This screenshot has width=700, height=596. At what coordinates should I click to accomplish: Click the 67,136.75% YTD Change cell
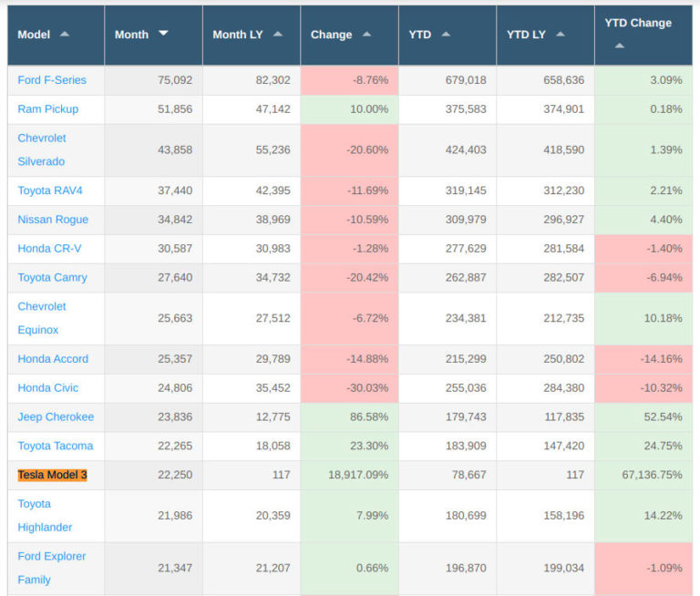643,475
